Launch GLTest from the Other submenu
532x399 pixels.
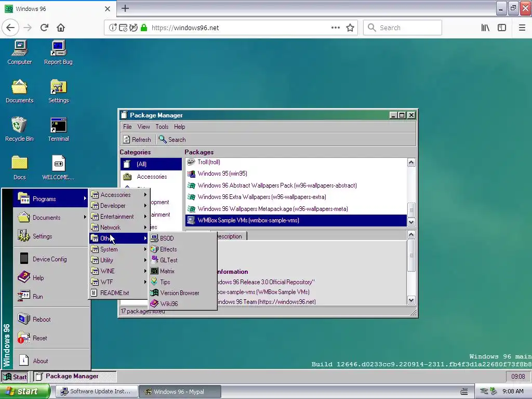183,260
